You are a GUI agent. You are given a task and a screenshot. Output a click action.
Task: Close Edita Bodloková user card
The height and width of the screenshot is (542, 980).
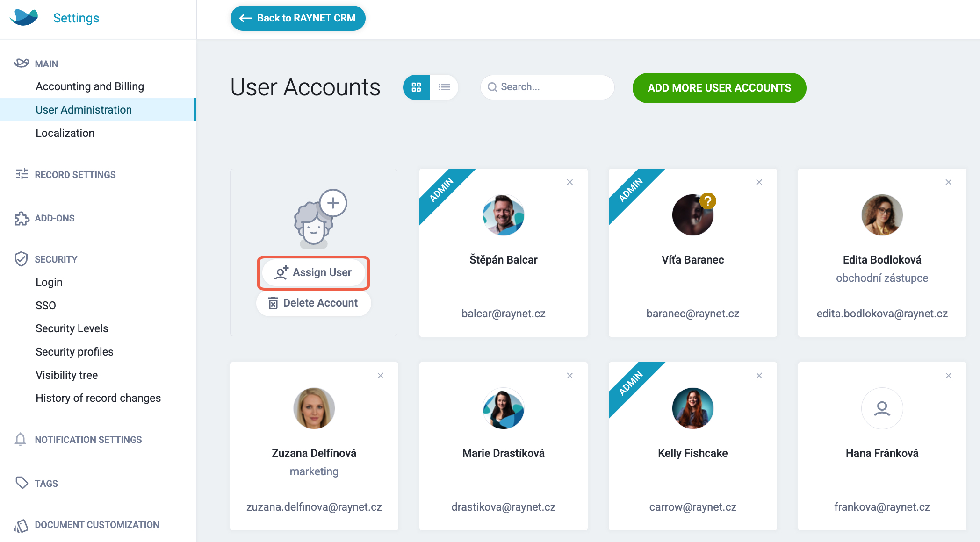(949, 182)
